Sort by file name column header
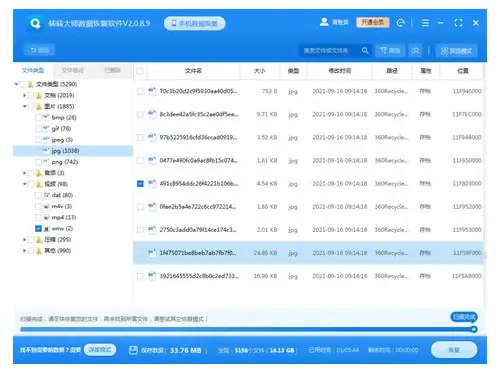Viewport: 500px width, 374px height. pyautogui.click(x=193, y=71)
